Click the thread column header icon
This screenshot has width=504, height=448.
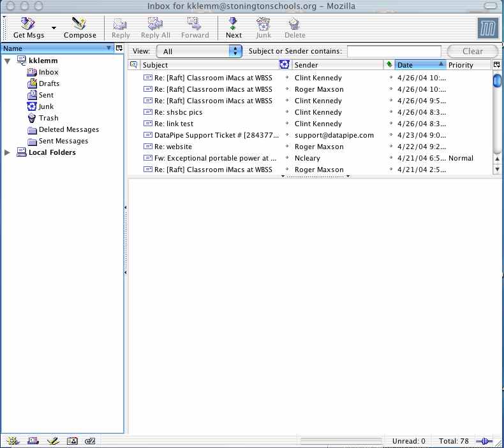click(133, 65)
